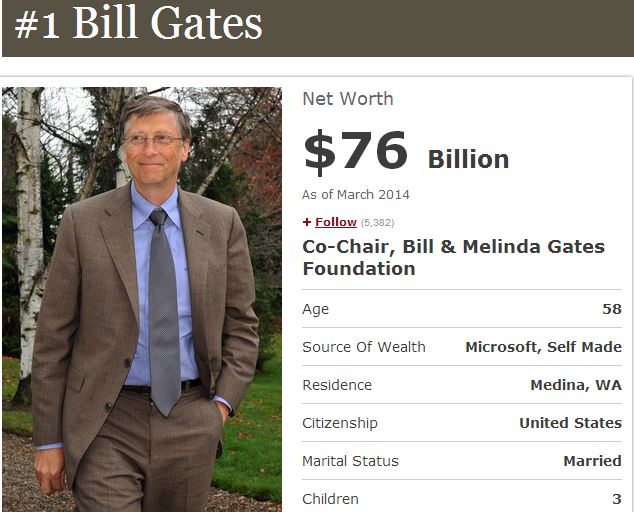Click the Follow link
This screenshot has height=512, width=634.
336,222
